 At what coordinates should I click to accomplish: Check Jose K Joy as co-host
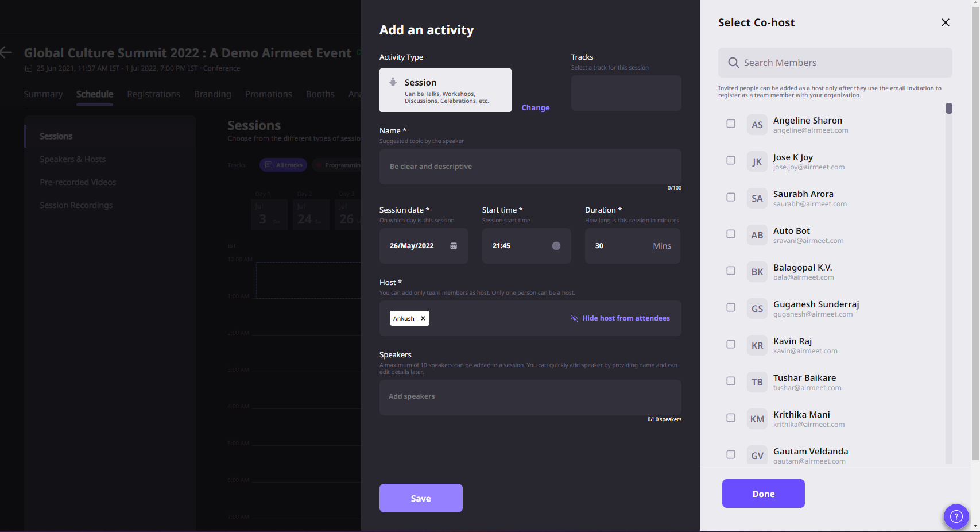[x=731, y=160]
